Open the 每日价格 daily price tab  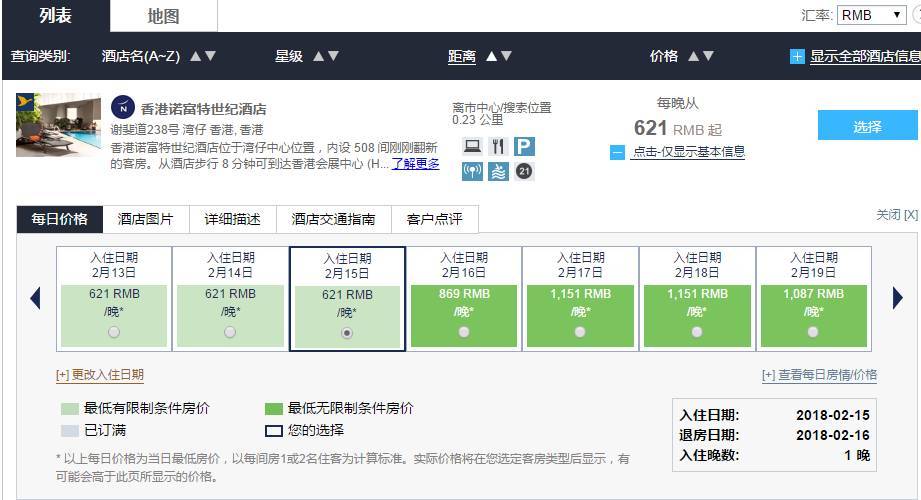(59, 220)
